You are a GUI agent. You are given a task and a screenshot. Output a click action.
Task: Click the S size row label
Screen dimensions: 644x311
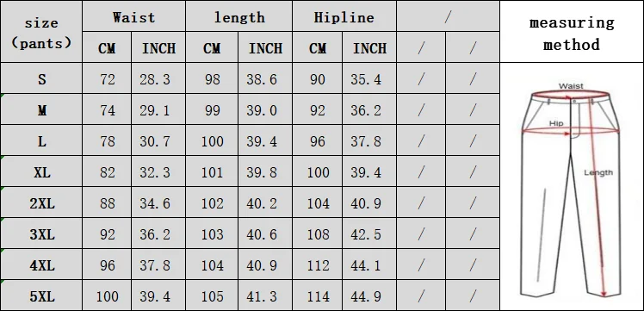[42, 79]
